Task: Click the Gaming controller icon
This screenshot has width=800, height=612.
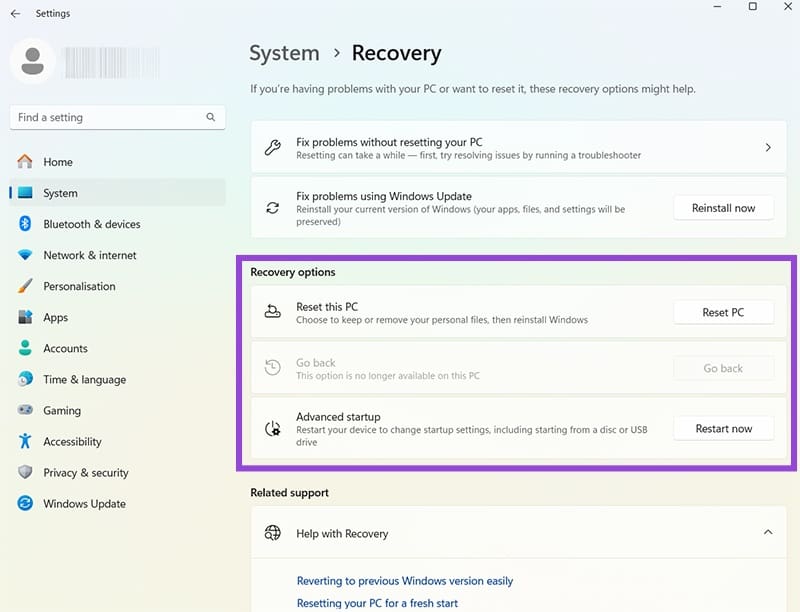Action: point(25,410)
